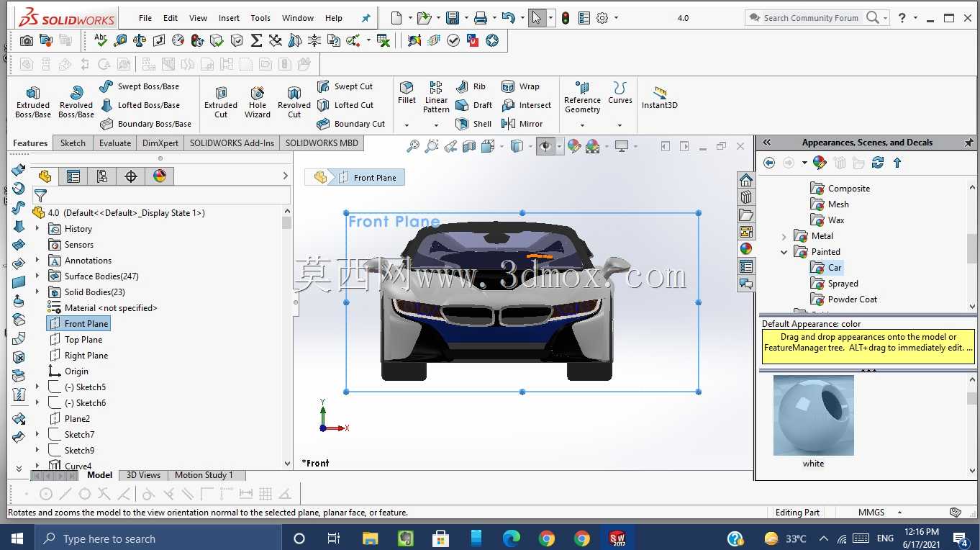Select the Origin tree item
This screenshot has width=980, height=550.
pos(68,371)
